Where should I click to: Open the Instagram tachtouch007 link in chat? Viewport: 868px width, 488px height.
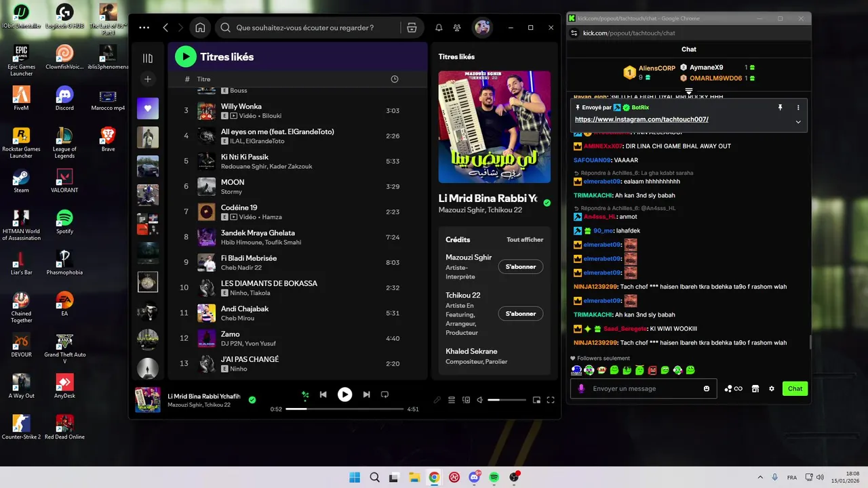(x=642, y=119)
